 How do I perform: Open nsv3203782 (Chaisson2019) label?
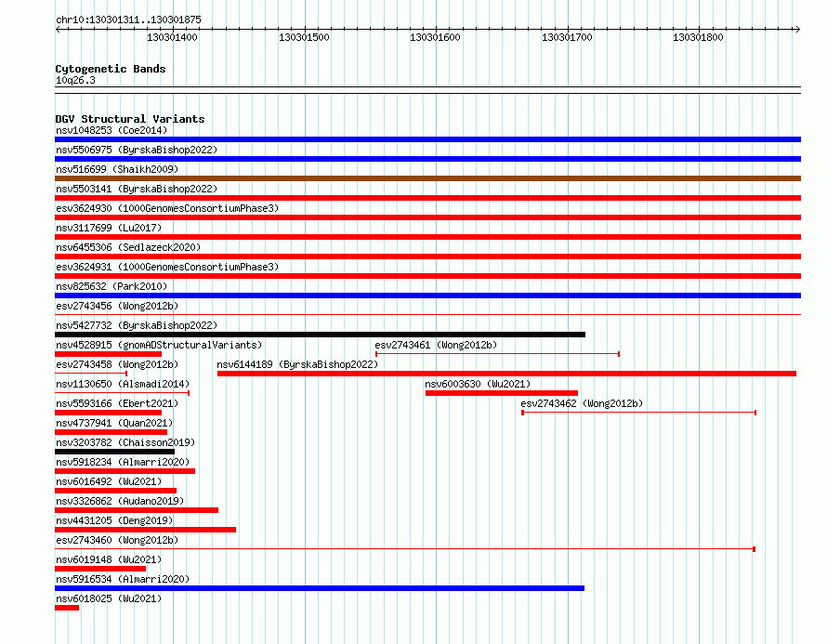(125, 442)
